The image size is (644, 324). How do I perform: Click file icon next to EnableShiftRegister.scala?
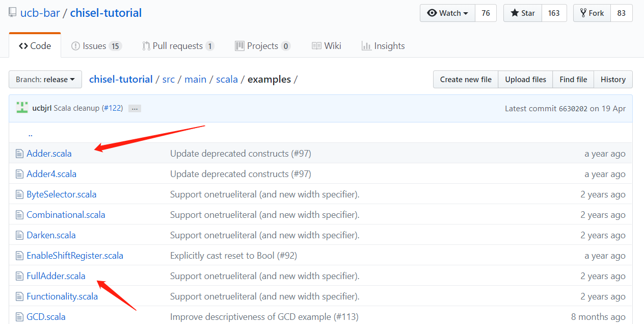[19, 256]
